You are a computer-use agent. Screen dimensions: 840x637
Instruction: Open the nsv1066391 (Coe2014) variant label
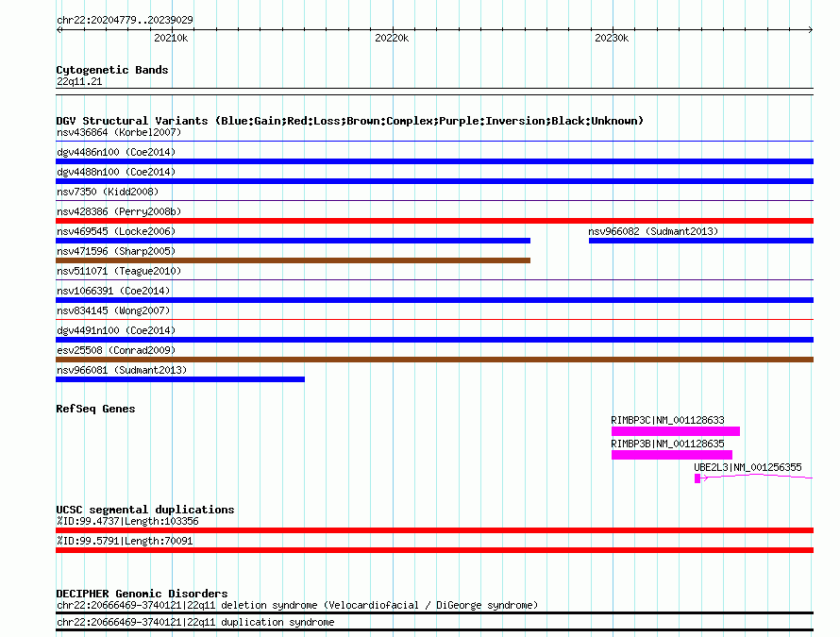point(113,291)
